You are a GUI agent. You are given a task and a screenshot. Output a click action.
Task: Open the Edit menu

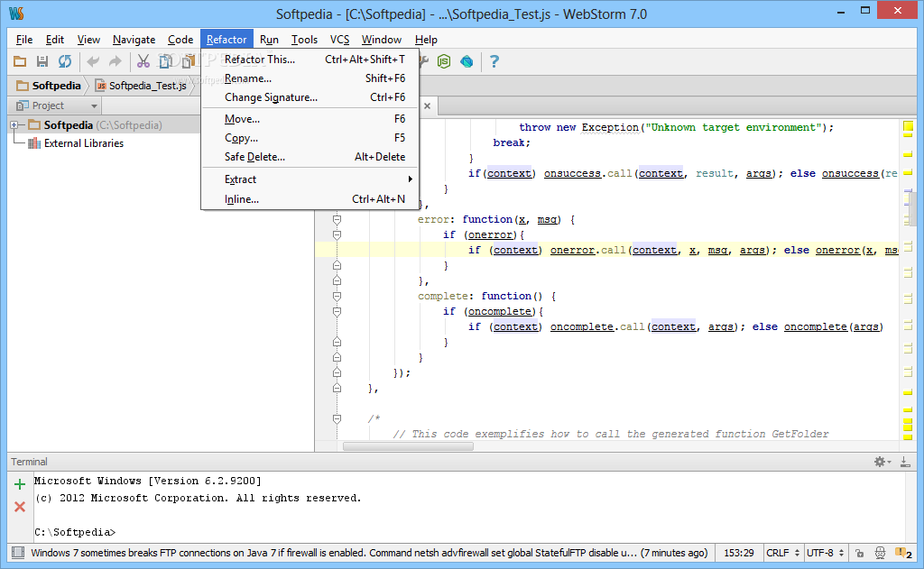pyautogui.click(x=55, y=40)
